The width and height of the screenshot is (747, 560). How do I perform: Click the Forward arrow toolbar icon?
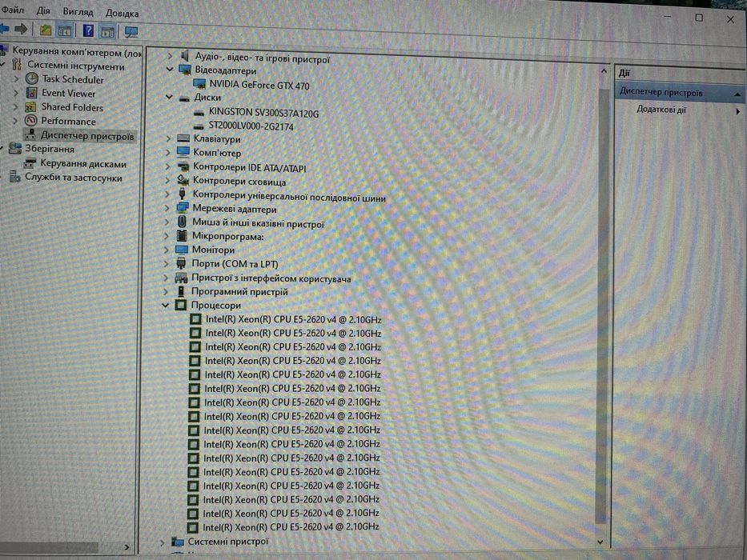pyautogui.click(x=21, y=30)
